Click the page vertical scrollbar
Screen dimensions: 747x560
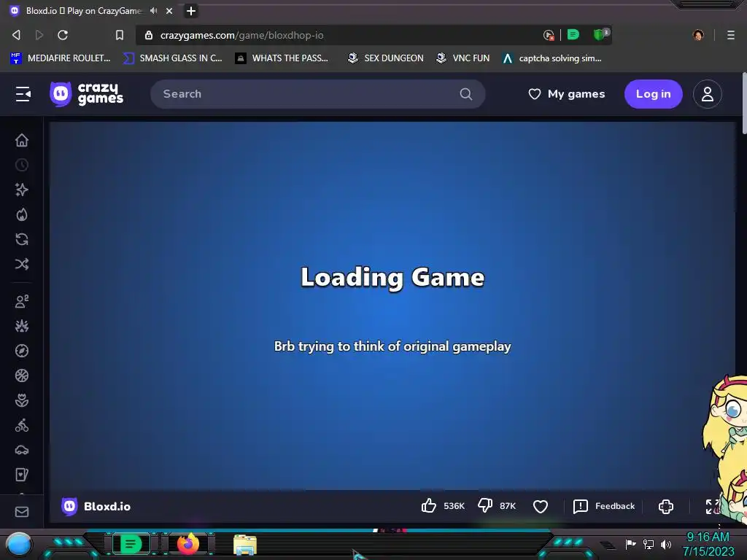tap(743, 103)
